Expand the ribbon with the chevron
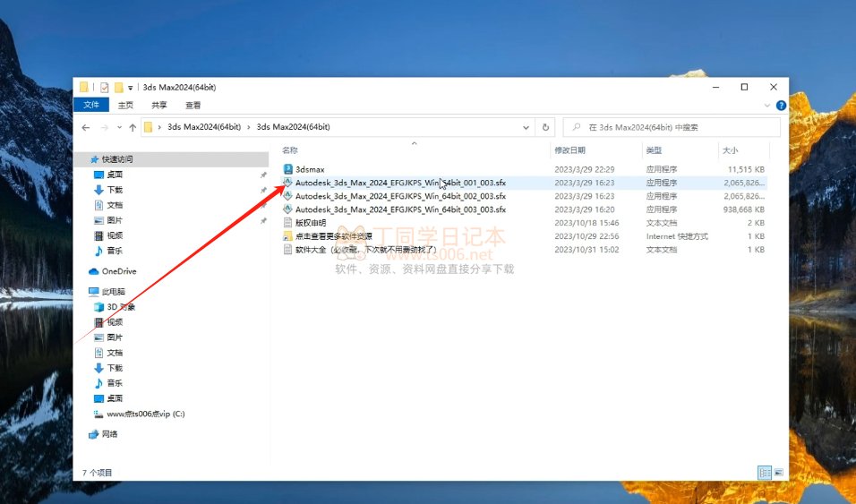The image size is (856, 504). pos(766,105)
